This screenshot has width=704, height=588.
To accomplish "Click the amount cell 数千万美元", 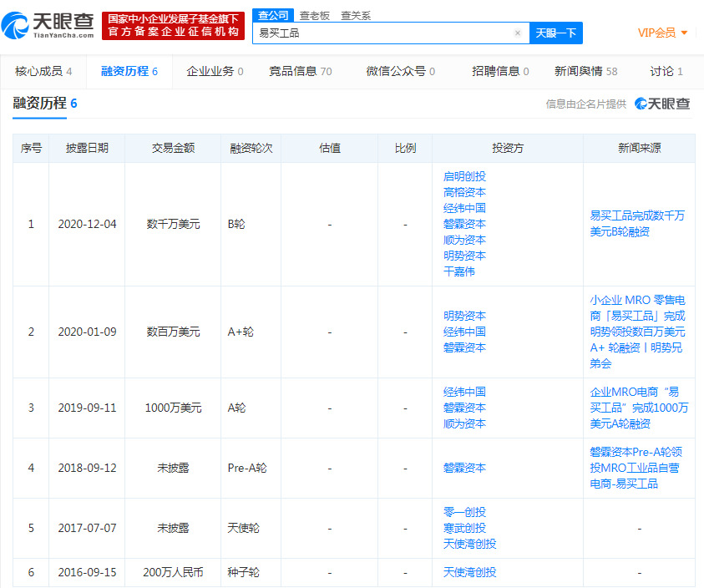I will 173,224.
